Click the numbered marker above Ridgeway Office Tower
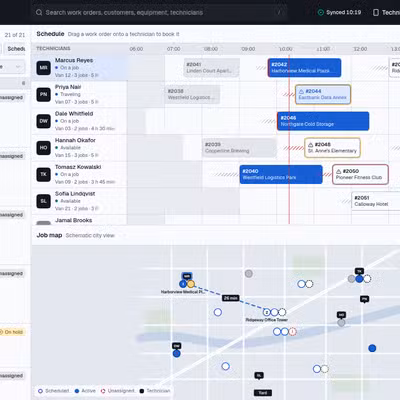Viewport: 400px width, 400px height. click(x=266, y=312)
